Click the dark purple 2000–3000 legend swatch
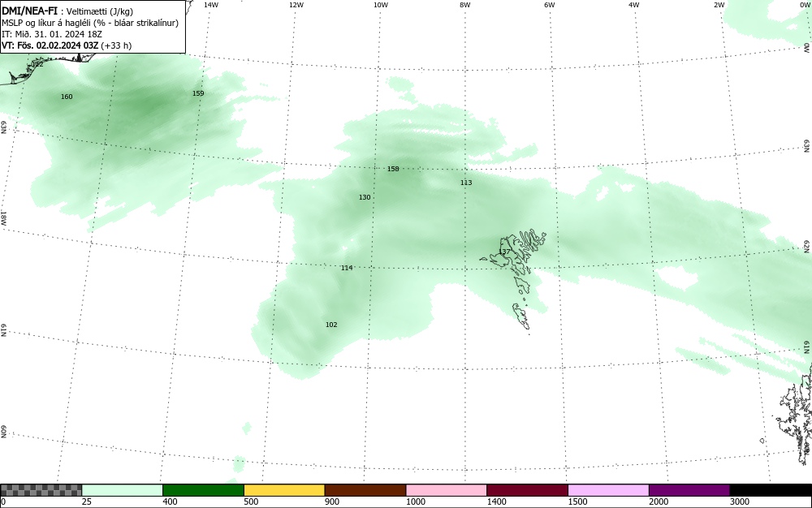 (689, 490)
